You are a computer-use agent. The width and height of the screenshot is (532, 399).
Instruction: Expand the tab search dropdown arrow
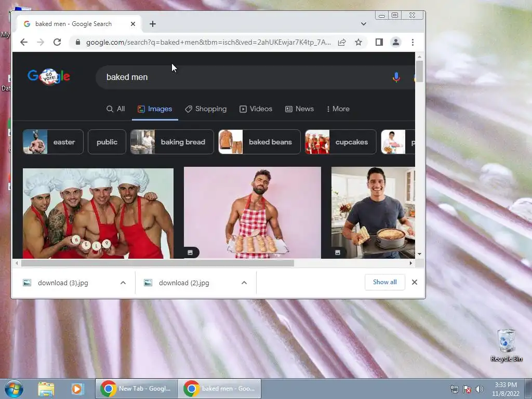(363, 24)
